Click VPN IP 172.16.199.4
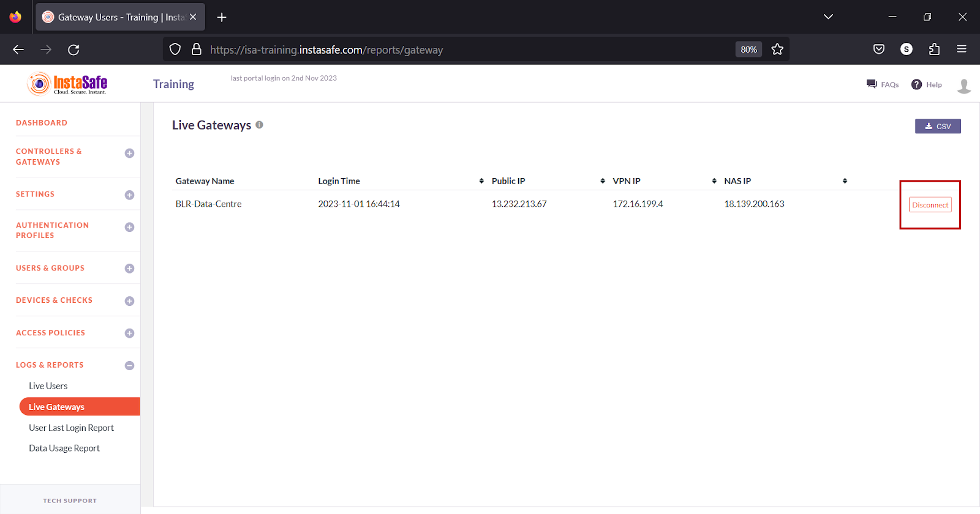The width and height of the screenshot is (980, 514). [x=638, y=204]
